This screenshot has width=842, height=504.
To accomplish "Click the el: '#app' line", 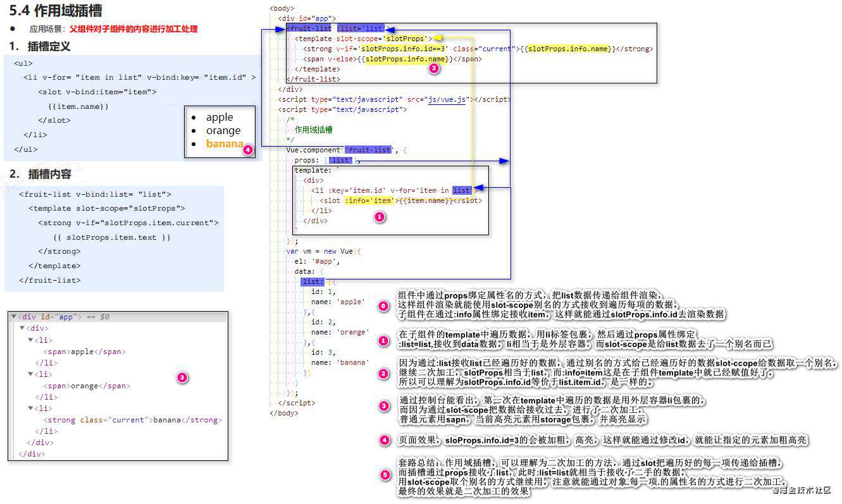I will [x=318, y=261].
